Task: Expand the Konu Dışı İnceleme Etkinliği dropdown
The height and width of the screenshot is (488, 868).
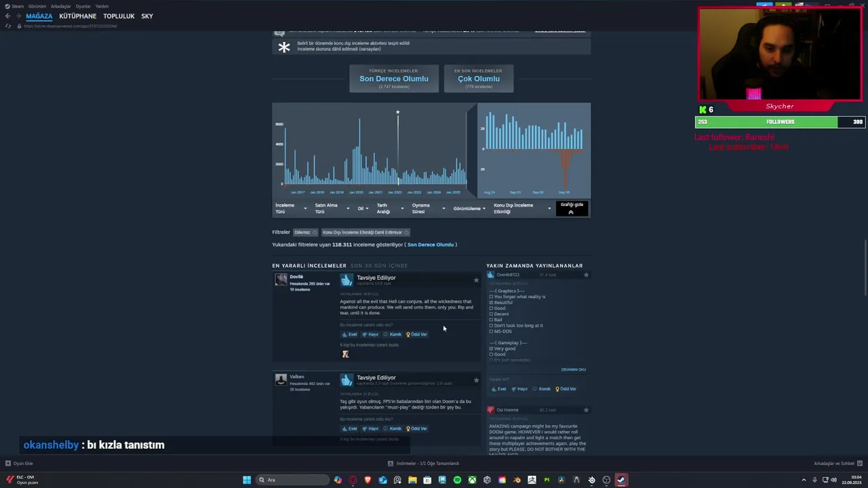Action: coord(522,208)
